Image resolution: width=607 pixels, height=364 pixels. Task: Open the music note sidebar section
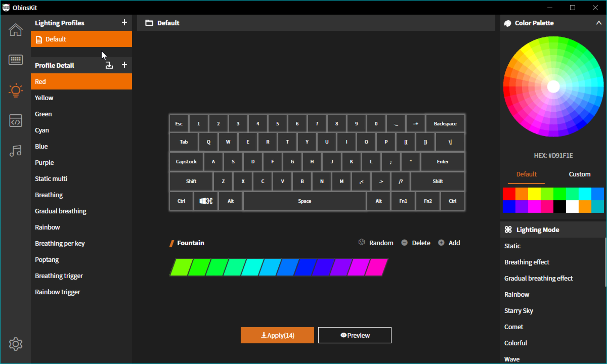pyautogui.click(x=15, y=151)
